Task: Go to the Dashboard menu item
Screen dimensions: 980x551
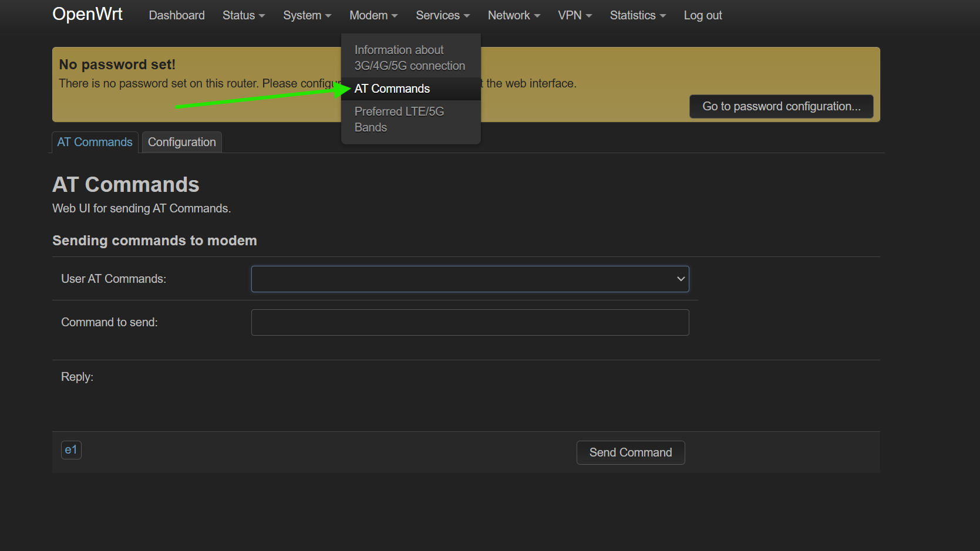Action: [177, 15]
